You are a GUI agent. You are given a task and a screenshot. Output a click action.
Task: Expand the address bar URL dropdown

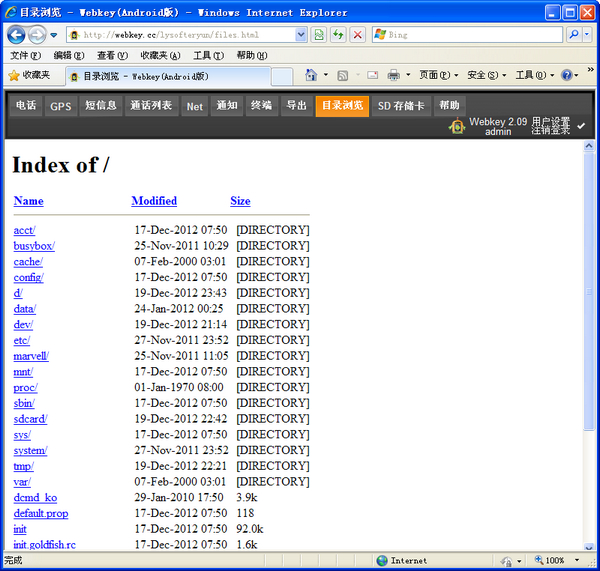coord(301,34)
